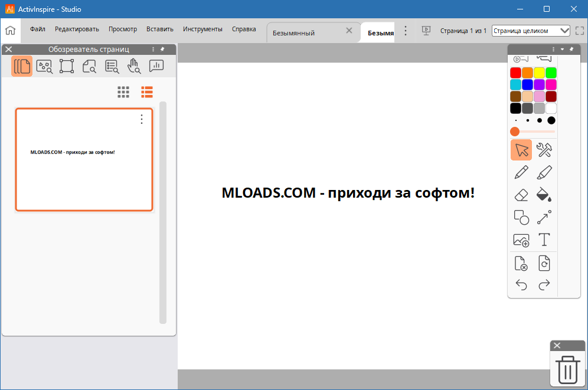Click the Home icon
Viewport: 588px width, 390px height.
coord(11,30)
